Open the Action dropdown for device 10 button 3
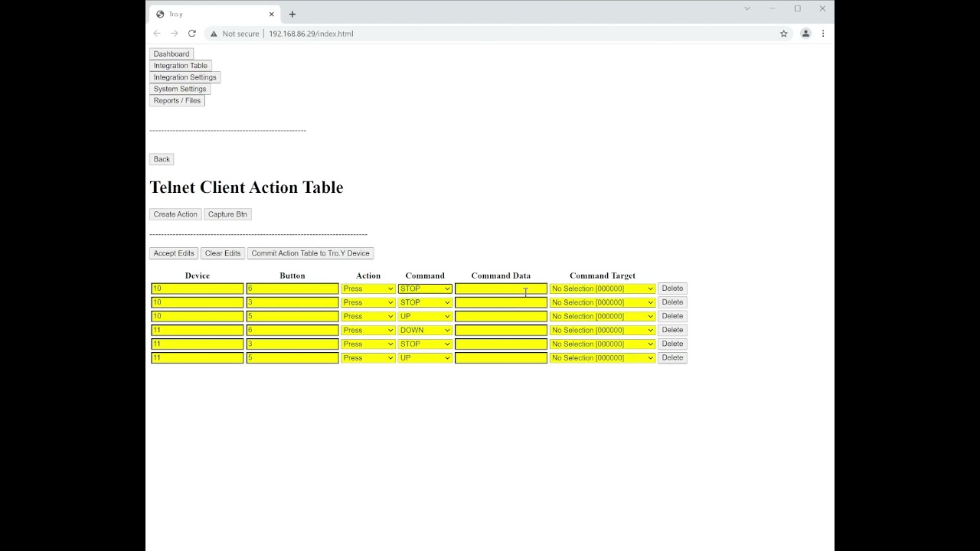Screen dimensions: 980x551 coord(368,302)
